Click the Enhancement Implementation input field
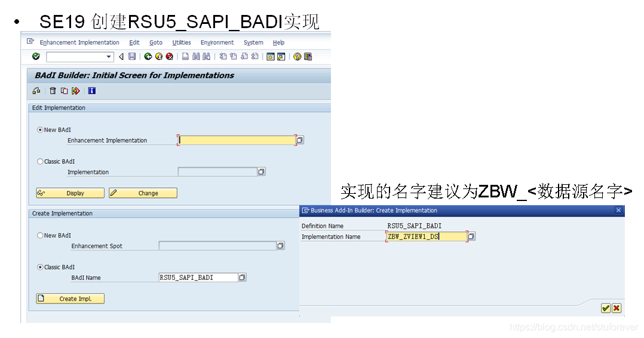 pos(237,140)
